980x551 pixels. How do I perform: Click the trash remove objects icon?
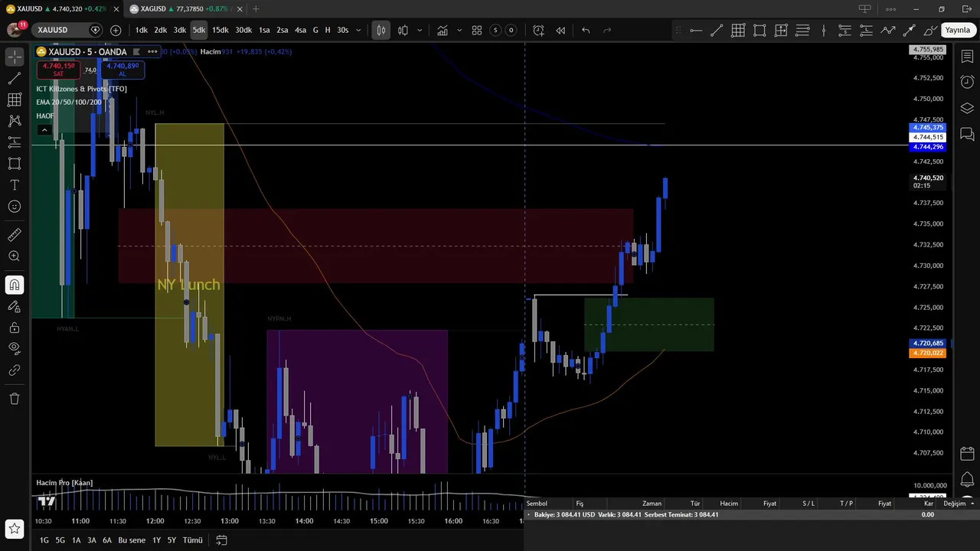(x=14, y=399)
